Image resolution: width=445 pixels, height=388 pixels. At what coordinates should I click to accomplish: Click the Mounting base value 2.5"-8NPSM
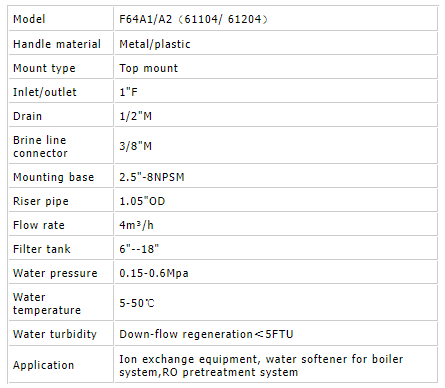[152, 177]
